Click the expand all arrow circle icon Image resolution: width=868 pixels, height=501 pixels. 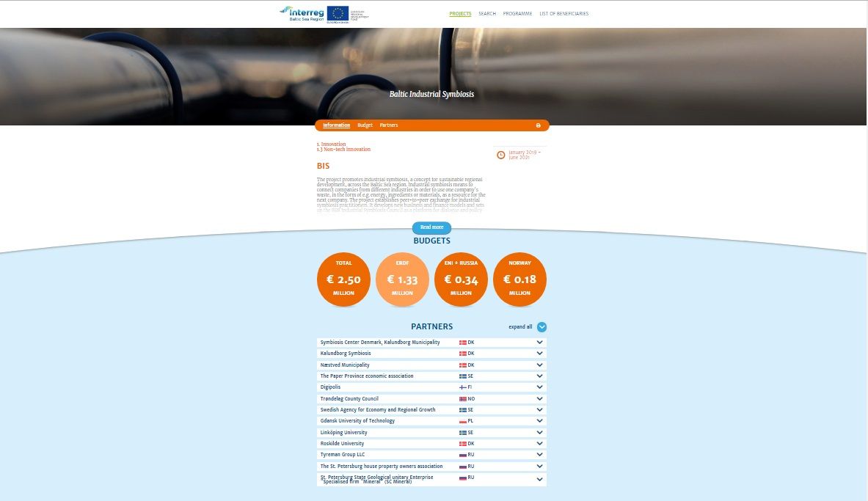[x=541, y=327]
